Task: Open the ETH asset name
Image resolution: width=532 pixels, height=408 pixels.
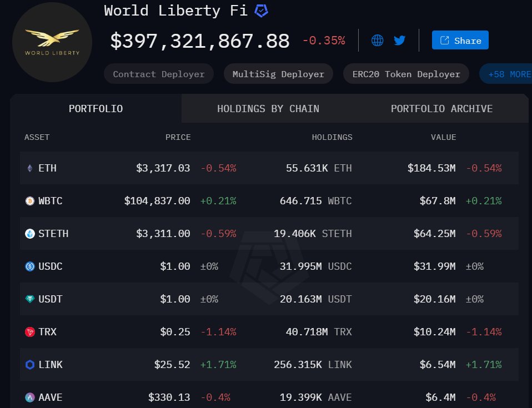Action: coord(48,168)
